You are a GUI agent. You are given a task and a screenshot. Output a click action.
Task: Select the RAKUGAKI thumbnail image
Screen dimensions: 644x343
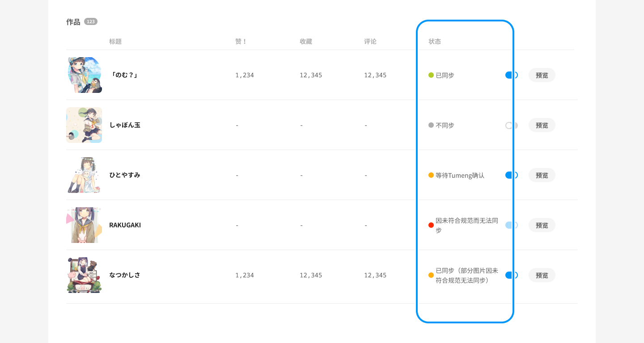(84, 225)
